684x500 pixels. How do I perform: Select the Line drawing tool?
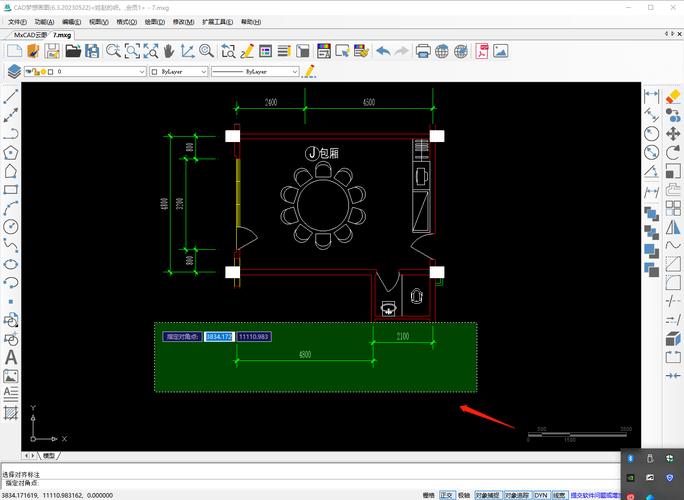(11, 97)
